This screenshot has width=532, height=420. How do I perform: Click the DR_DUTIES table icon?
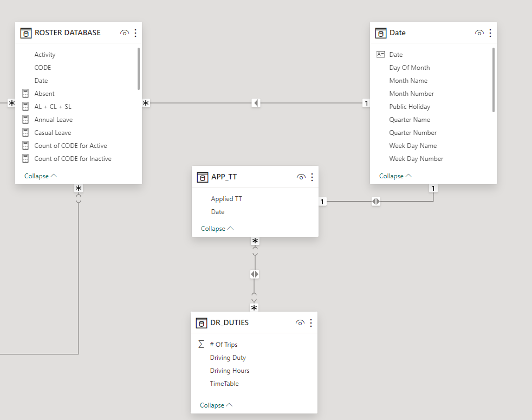[x=202, y=323]
